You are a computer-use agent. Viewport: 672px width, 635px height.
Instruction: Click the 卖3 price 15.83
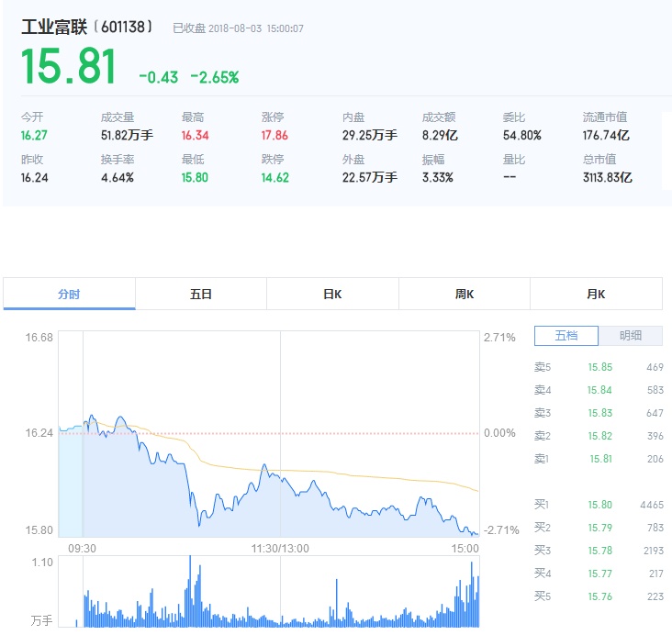[x=600, y=413]
